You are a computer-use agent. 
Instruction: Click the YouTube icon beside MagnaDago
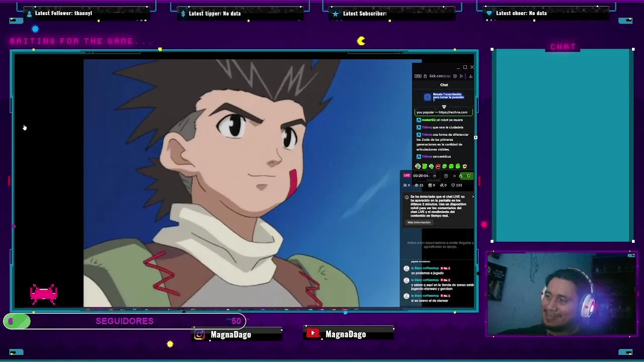[x=313, y=333]
